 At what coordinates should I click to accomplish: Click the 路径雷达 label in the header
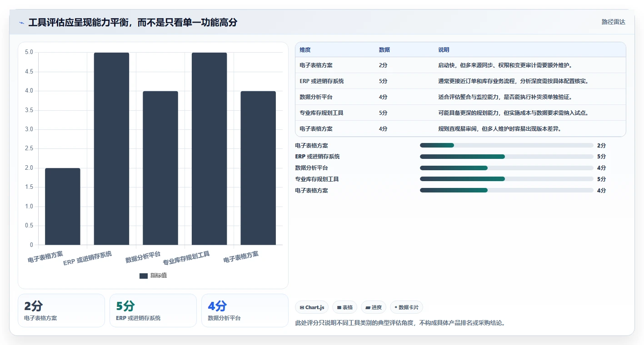coord(614,22)
